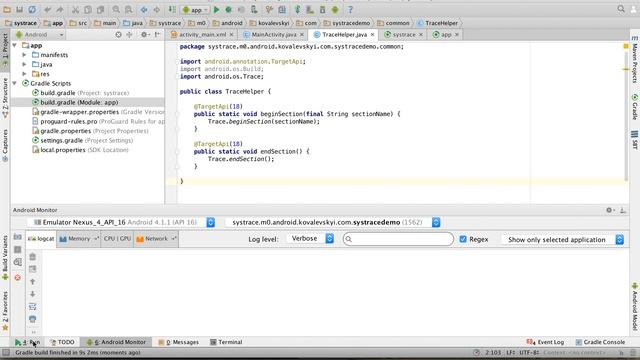This screenshot has width=640, height=360.
Task: Click the Cut scissors icon
Action: [x=76, y=9]
